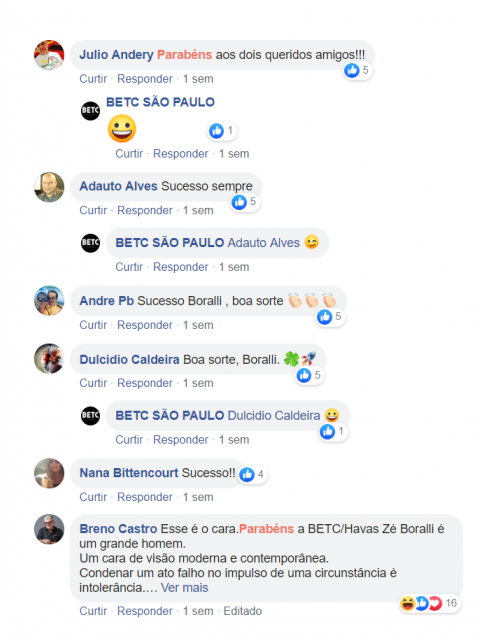Click Curtir under BETC's reply to Adauto Alves
The width and height of the screenshot is (480, 640).
129,267
